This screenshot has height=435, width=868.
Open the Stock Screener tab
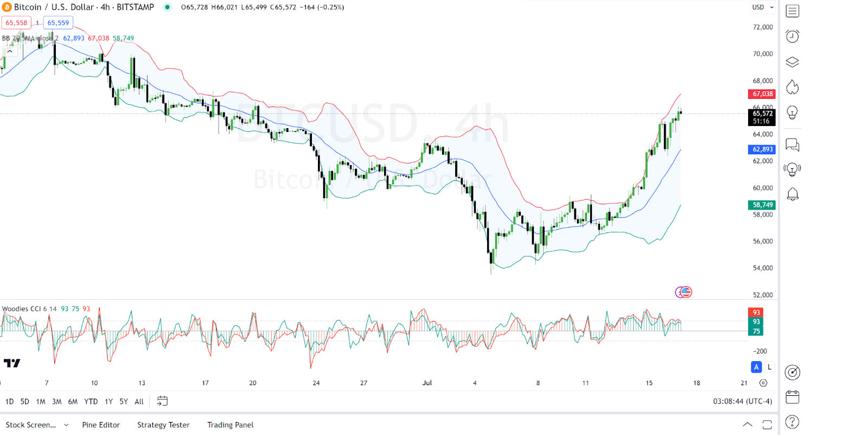pos(31,425)
